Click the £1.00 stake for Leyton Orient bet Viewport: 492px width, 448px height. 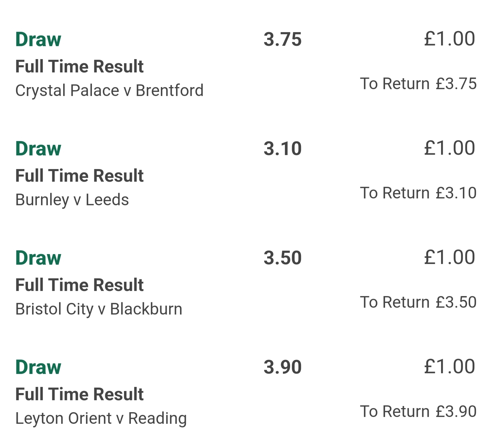coord(449,366)
